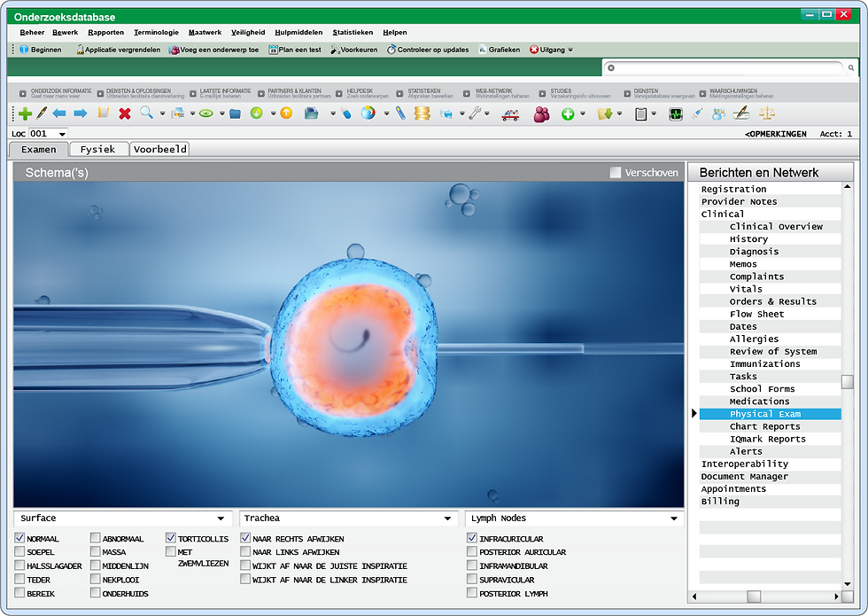
Task: Open the Statistieken menu
Action: coord(353,32)
